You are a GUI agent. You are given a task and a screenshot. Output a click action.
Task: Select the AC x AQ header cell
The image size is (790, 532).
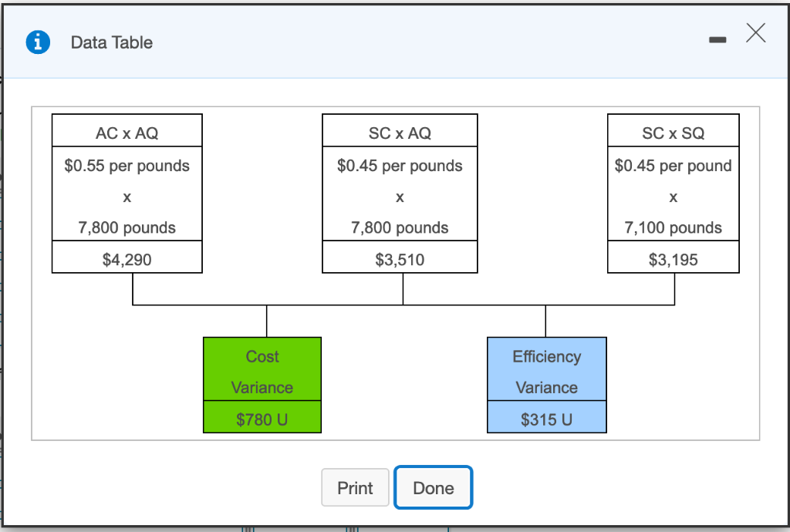click(127, 131)
